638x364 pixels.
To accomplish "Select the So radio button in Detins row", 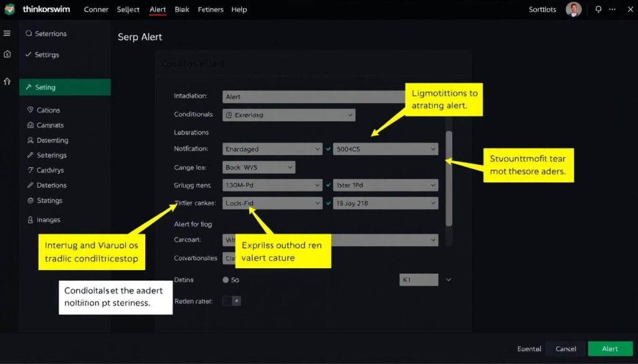I will 226,280.
